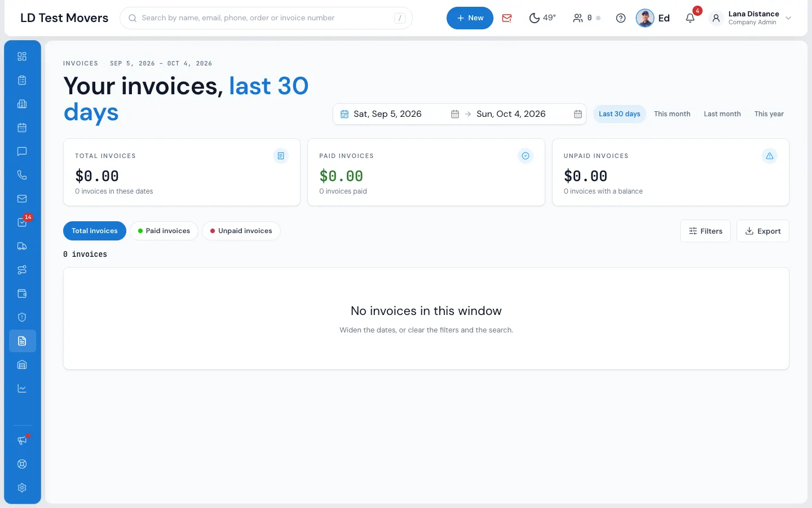Click the Total Invoices card document icon
This screenshot has width=812, height=508.
281,156
